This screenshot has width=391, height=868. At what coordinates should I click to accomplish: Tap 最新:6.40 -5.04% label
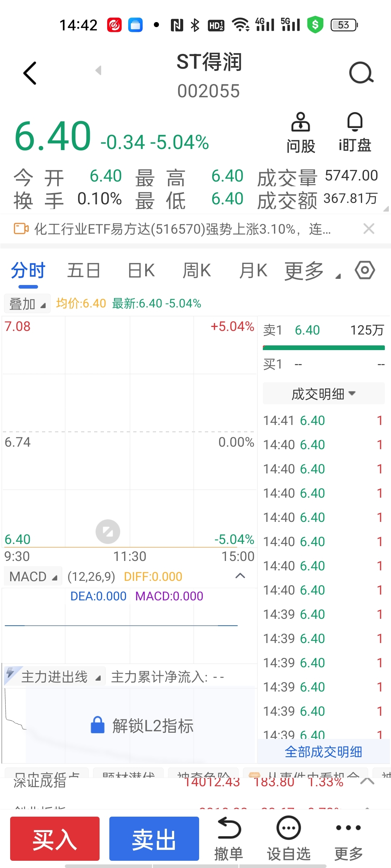(156, 303)
